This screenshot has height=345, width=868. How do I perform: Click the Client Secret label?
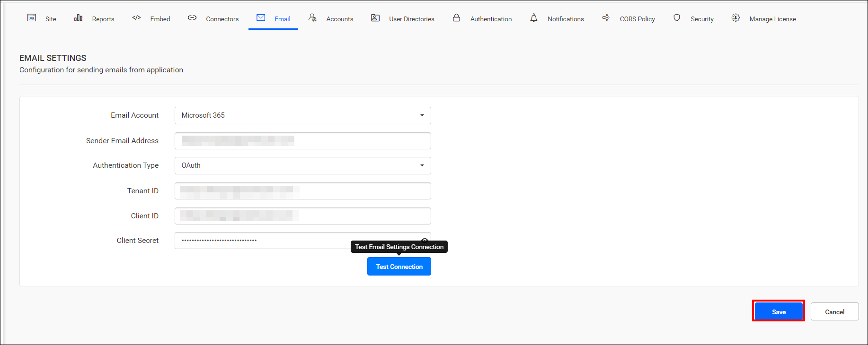click(138, 241)
